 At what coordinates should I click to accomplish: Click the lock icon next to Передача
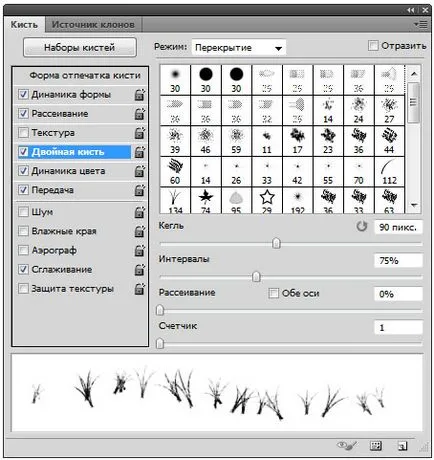(x=140, y=190)
